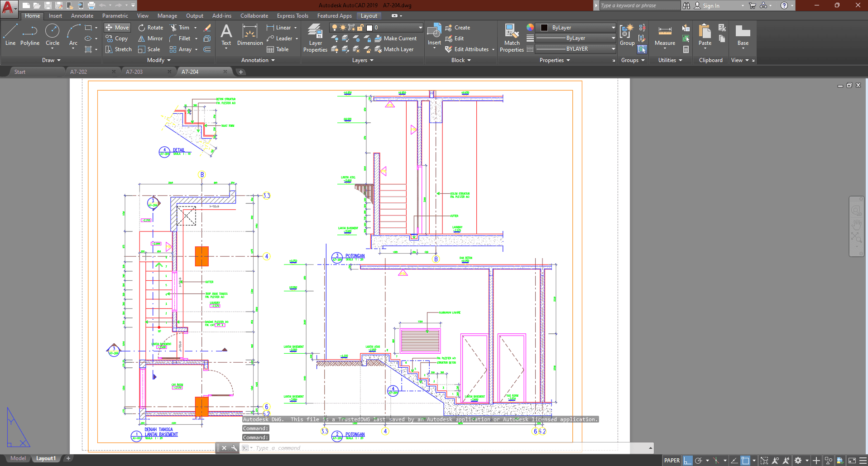Screen dimensions: 868x466
Task: Toggle PAPER space status button
Action: (x=671, y=461)
